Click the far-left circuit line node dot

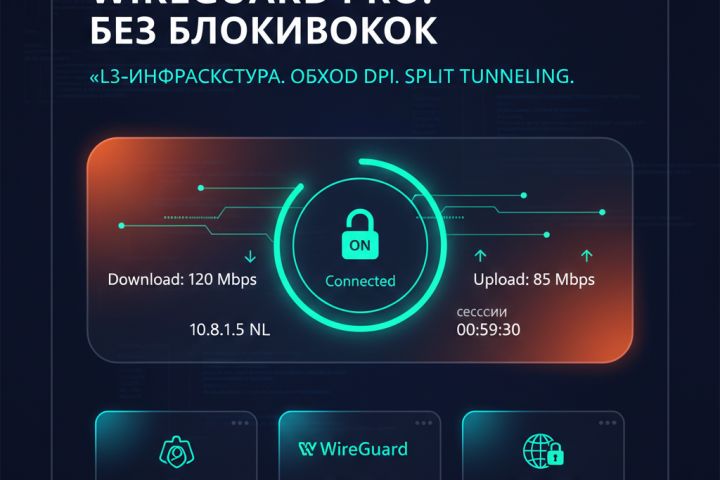pyautogui.click(x=122, y=226)
